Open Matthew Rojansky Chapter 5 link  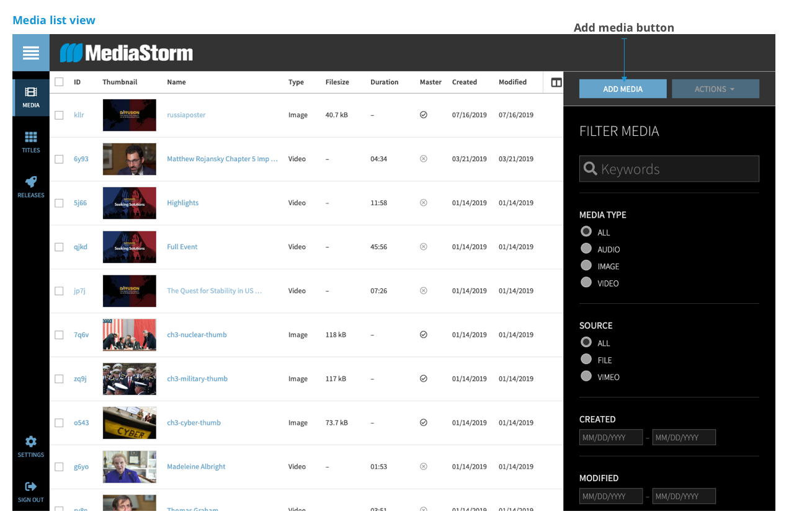(222, 159)
